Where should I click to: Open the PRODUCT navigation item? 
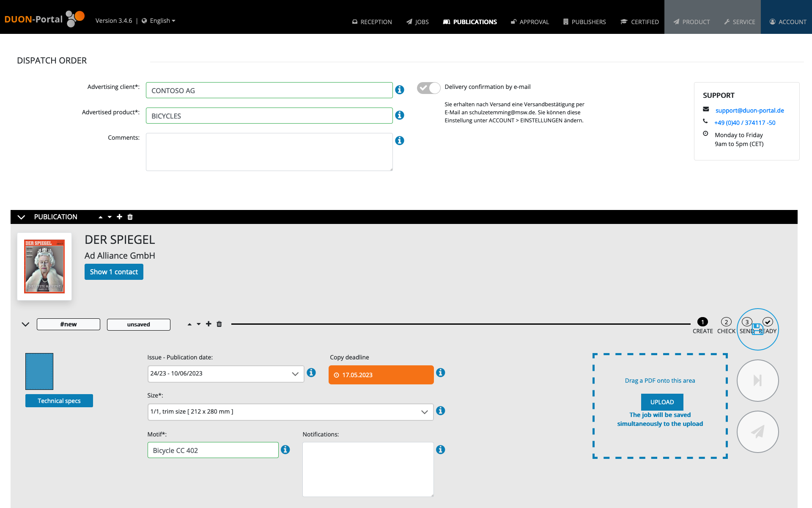coord(692,22)
